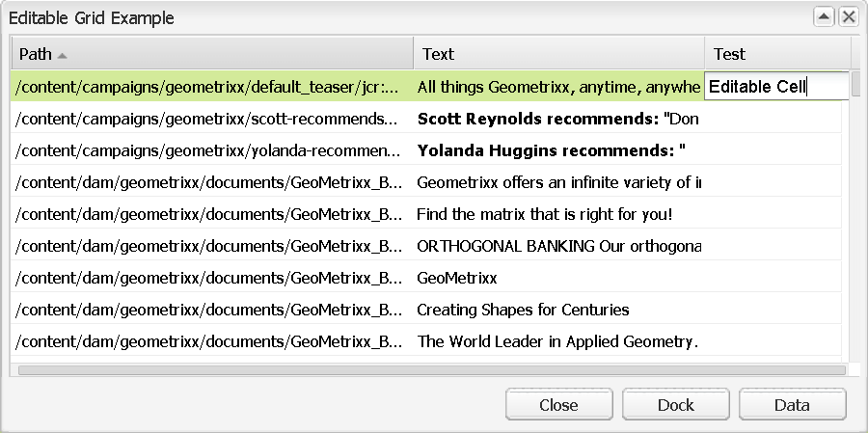Click the "Geometrixx offers an infinite variety" cell

coord(557,182)
